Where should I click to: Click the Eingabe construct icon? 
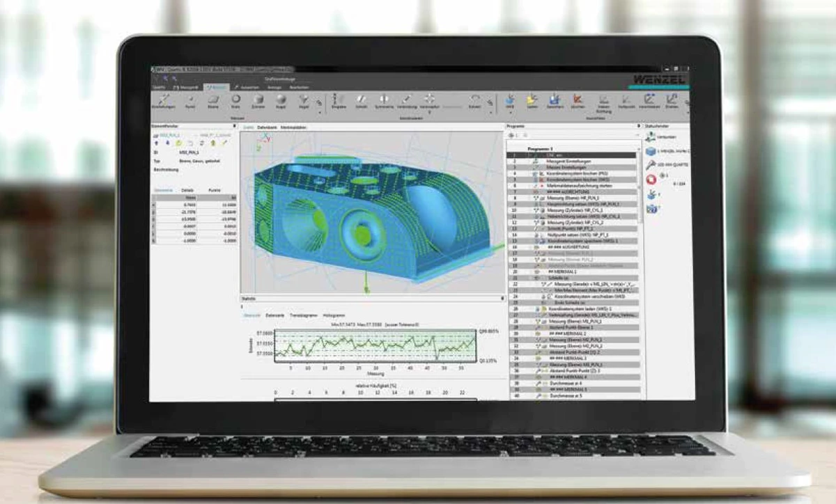click(339, 102)
